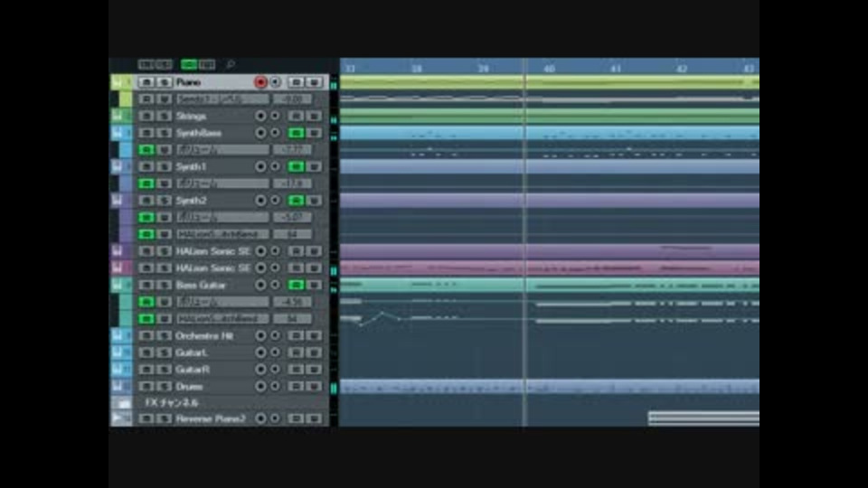
Task: Mute the Piano track
Action: (146, 82)
